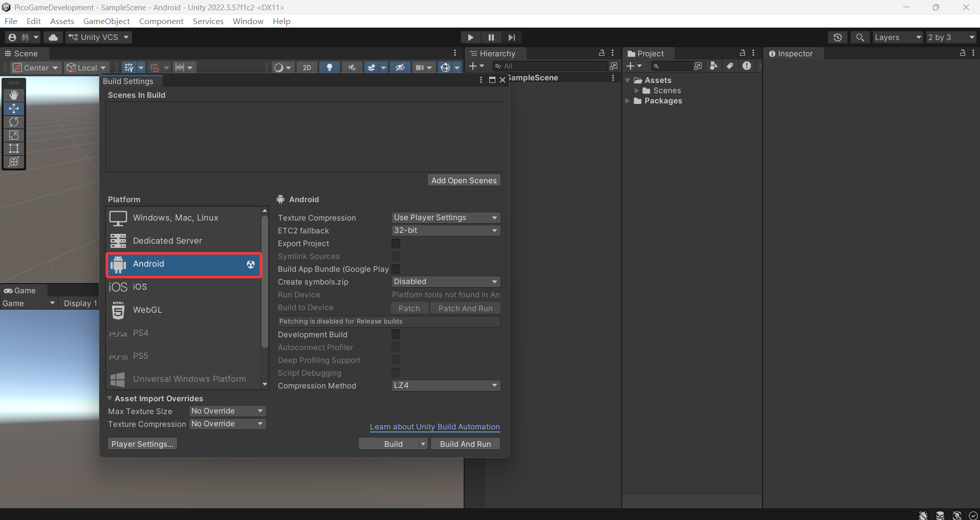Select the Transform tool in Scene toolbar

coord(14,162)
